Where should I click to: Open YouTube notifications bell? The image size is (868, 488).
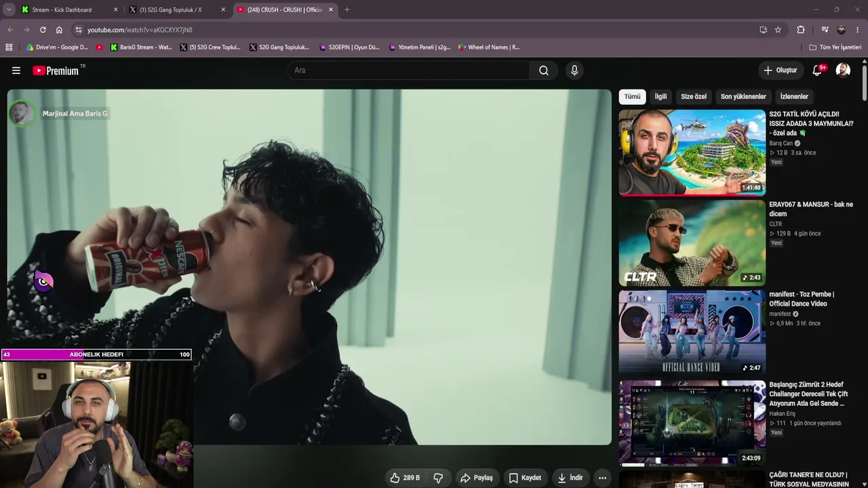818,70
